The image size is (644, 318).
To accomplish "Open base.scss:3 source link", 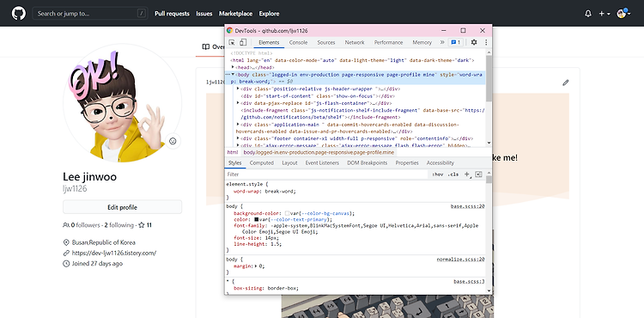I will click(x=469, y=281).
